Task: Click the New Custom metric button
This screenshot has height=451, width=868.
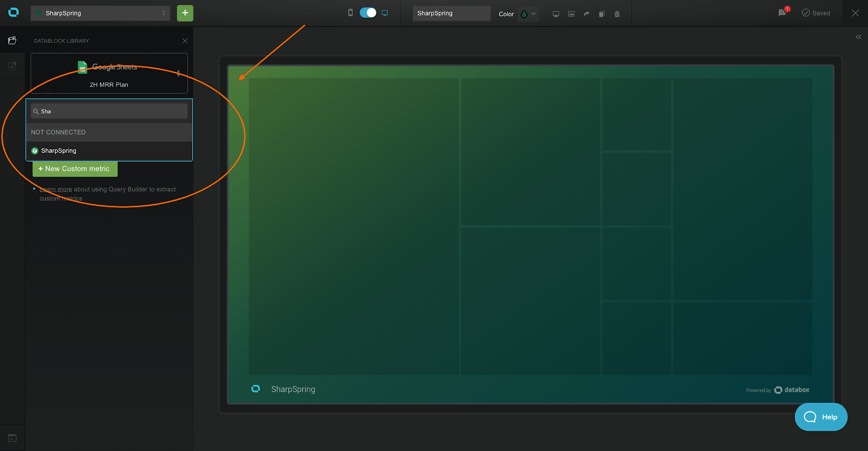Action: 75,169
